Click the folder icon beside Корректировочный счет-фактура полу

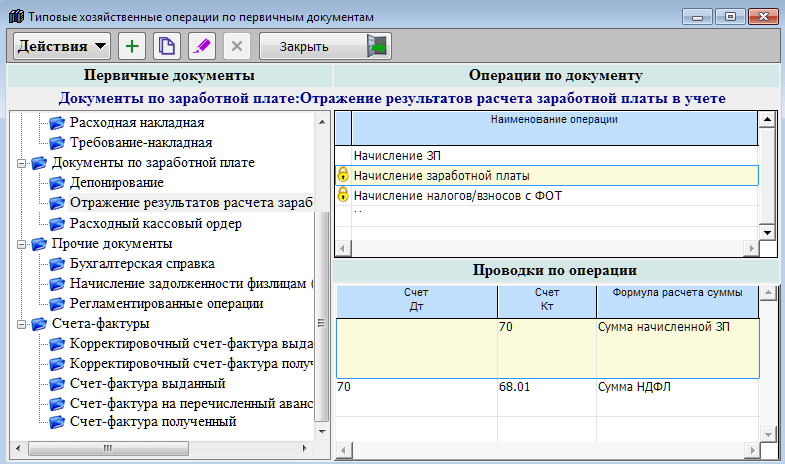pyautogui.click(x=57, y=364)
